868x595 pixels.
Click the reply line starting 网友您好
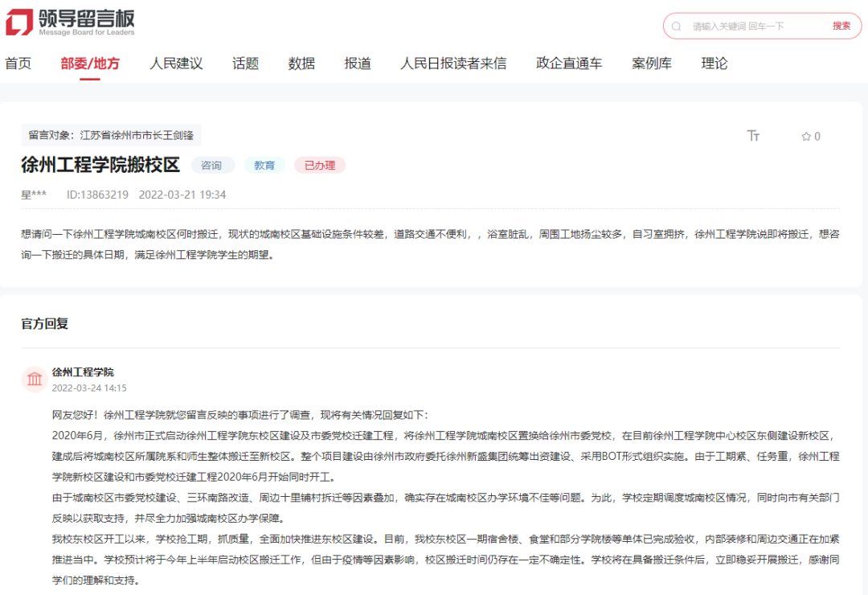coord(240,415)
